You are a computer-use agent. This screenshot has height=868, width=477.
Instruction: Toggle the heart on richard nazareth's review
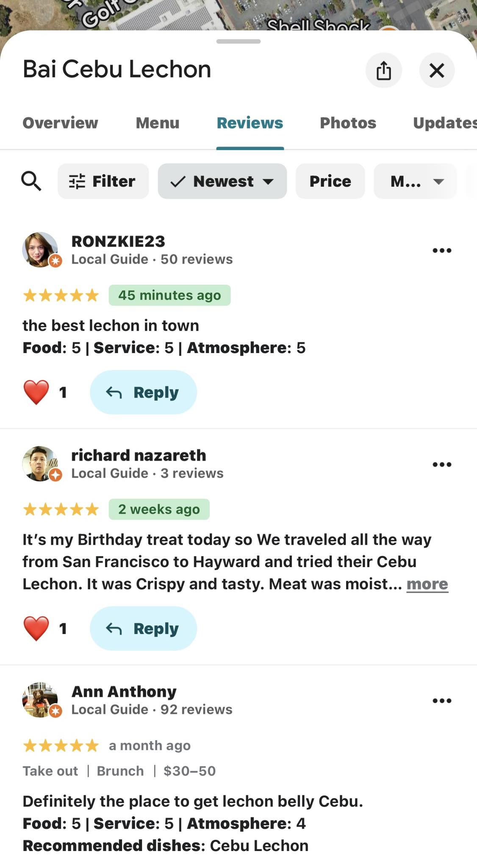point(36,629)
